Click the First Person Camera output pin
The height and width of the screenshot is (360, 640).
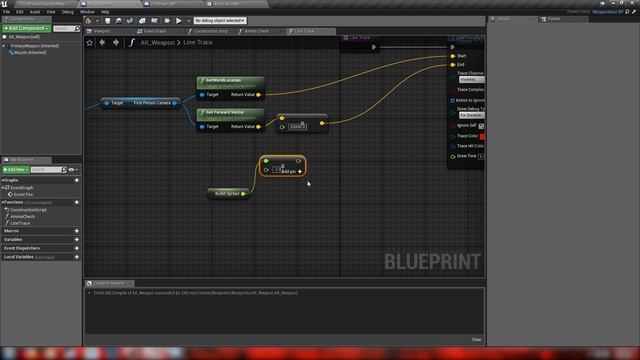(x=175, y=103)
